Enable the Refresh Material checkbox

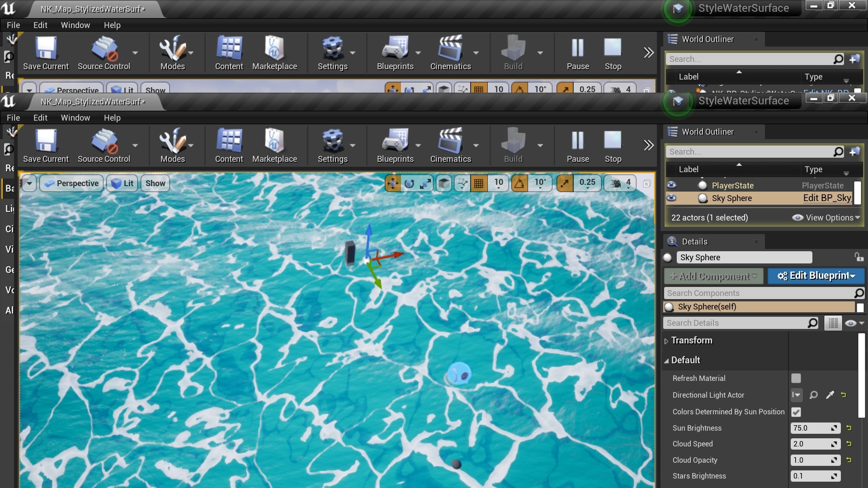pyautogui.click(x=796, y=378)
